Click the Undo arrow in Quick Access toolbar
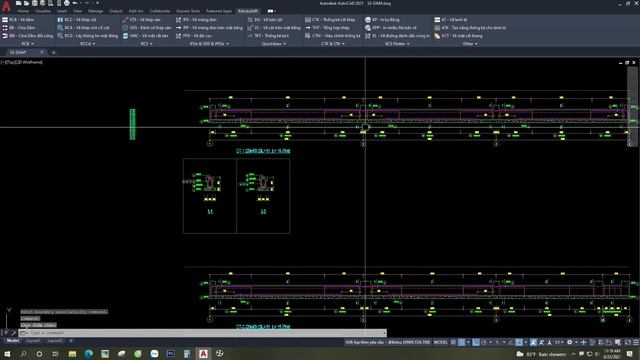Screen dimensions: 640x360 75,3
